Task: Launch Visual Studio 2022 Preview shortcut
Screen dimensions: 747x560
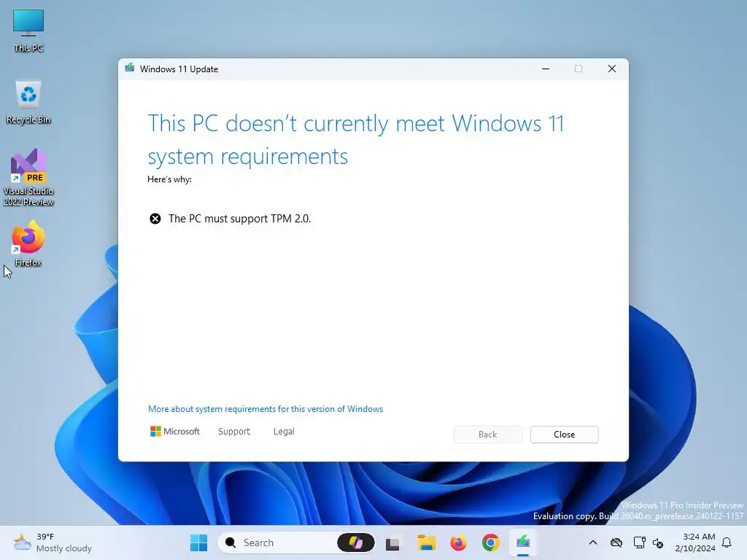Action: [28, 177]
